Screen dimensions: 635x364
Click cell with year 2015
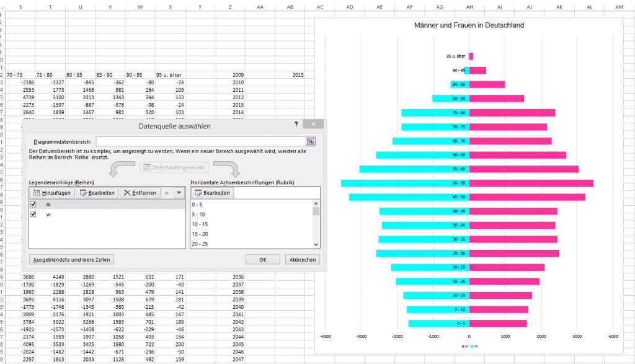(290, 75)
